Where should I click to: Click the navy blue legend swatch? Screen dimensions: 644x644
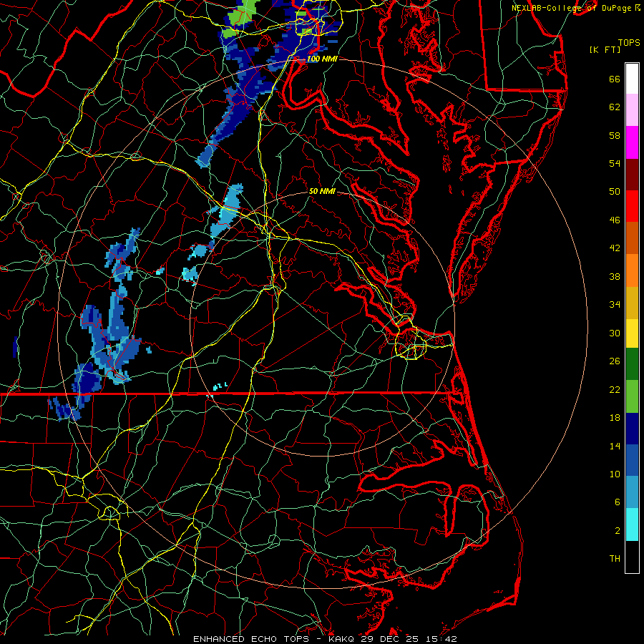[632, 429]
